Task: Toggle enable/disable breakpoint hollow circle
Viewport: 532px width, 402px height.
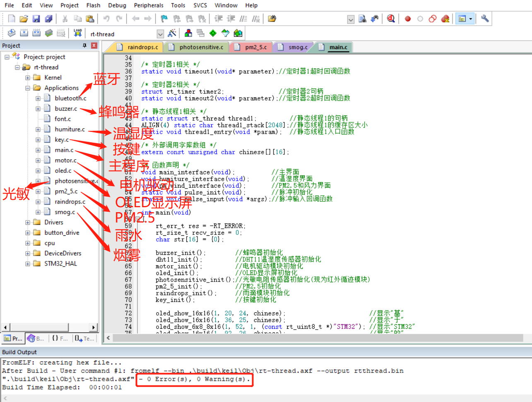Action: click(420, 19)
